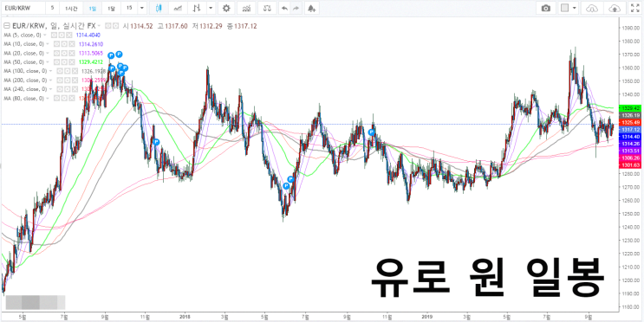Screen dimensions: 644x322
Task: Select the candlestick chart type icon
Action: coord(159,8)
